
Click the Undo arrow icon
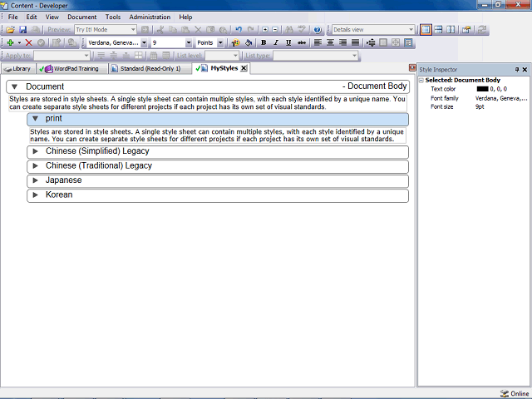[x=239, y=30]
